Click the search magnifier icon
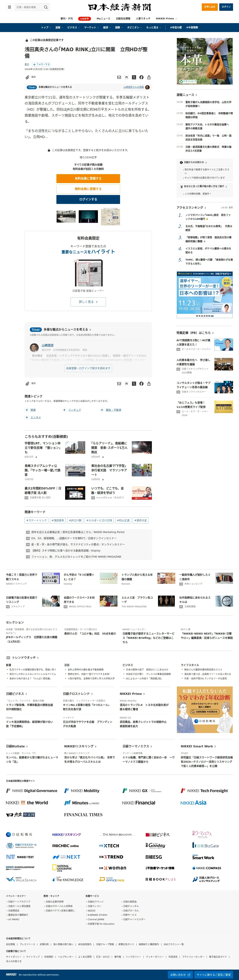This screenshot has height=980, width=239. pyautogui.click(x=46, y=7)
